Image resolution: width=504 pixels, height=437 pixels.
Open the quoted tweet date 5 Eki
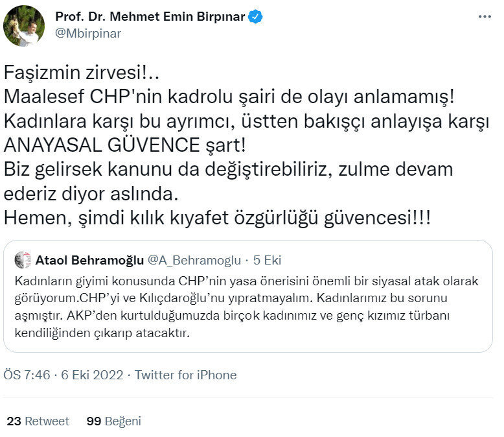pos(267,260)
